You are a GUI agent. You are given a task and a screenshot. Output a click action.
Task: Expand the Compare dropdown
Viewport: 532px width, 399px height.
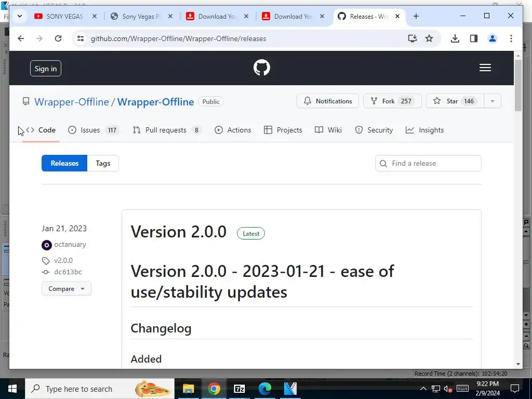pyautogui.click(x=66, y=288)
